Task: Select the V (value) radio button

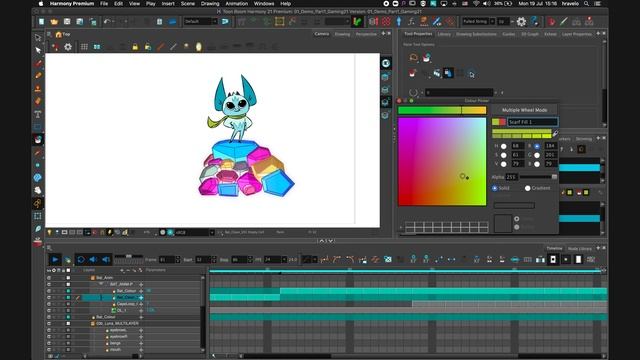Action: [504, 164]
